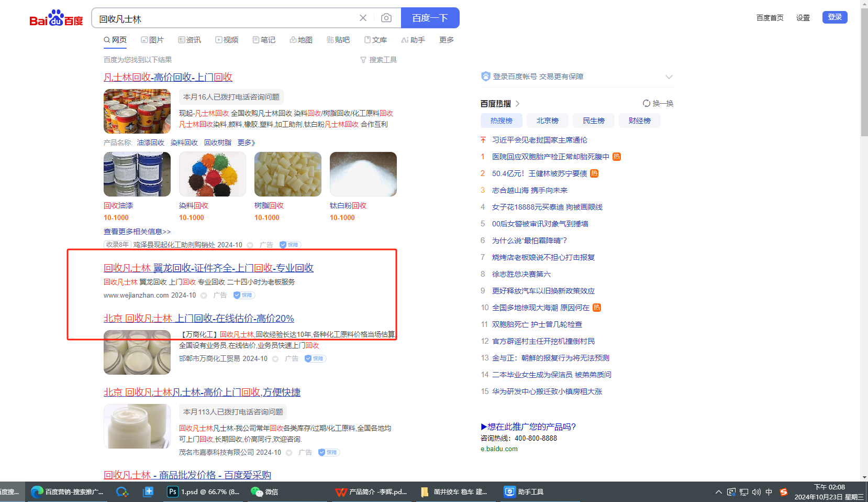Open 助手工具 taskbar item
The width and height of the screenshot is (868, 502).
[x=524, y=492]
